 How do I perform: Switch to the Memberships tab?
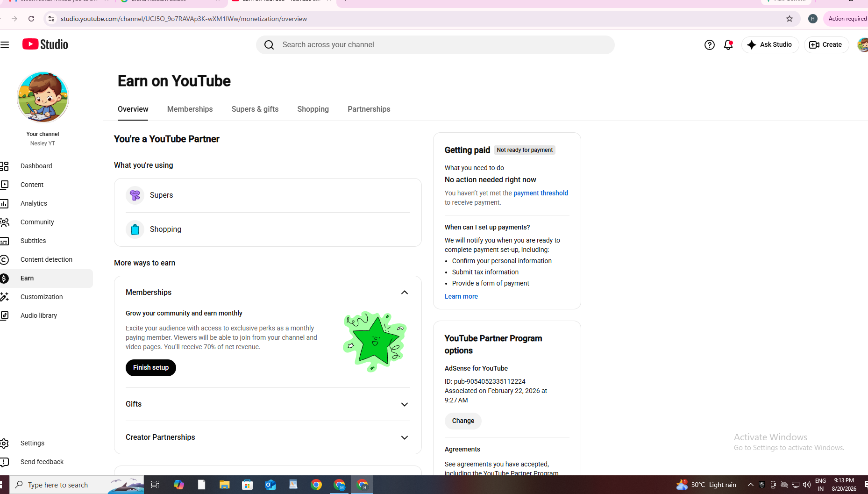[190, 109]
